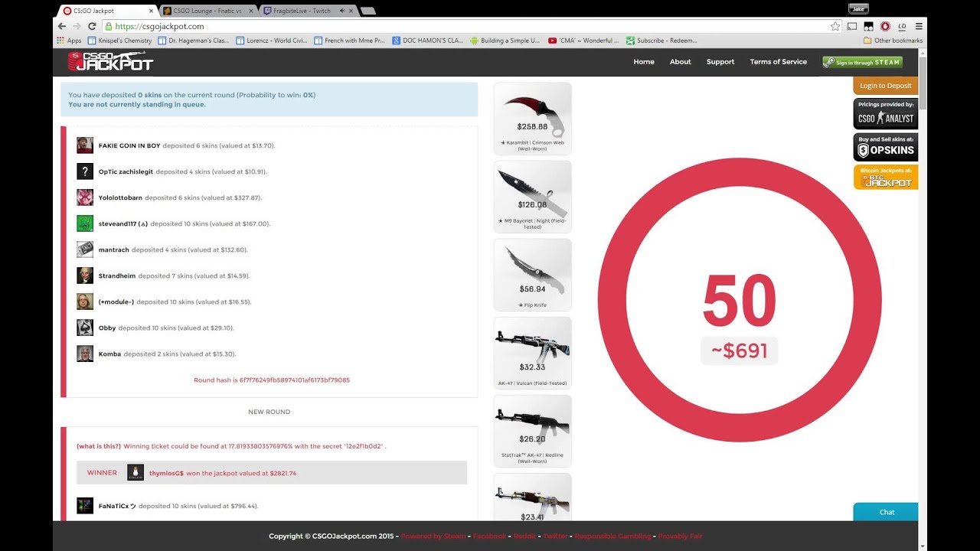The width and height of the screenshot is (980, 551).
Task: Click winner thymiosG$'s avatar
Action: point(136,473)
